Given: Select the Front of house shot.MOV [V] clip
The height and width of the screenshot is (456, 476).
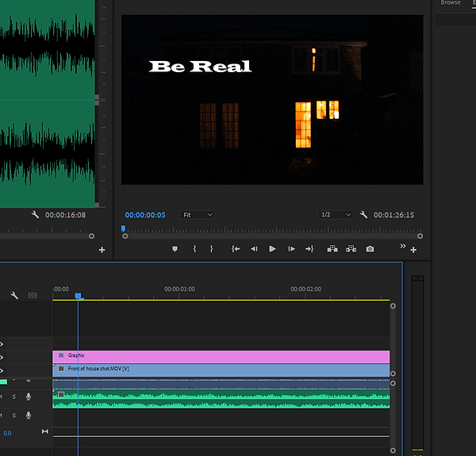Looking at the screenshot, I should [221, 370].
